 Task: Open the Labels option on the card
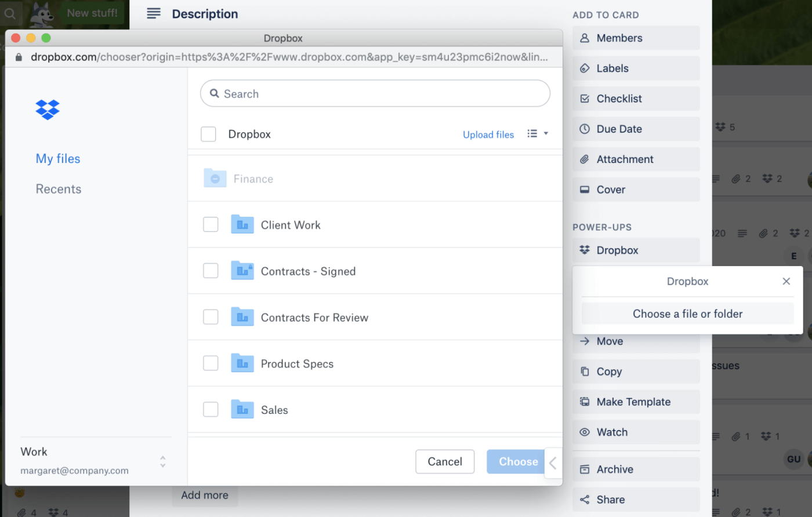pyautogui.click(x=586, y=68)
